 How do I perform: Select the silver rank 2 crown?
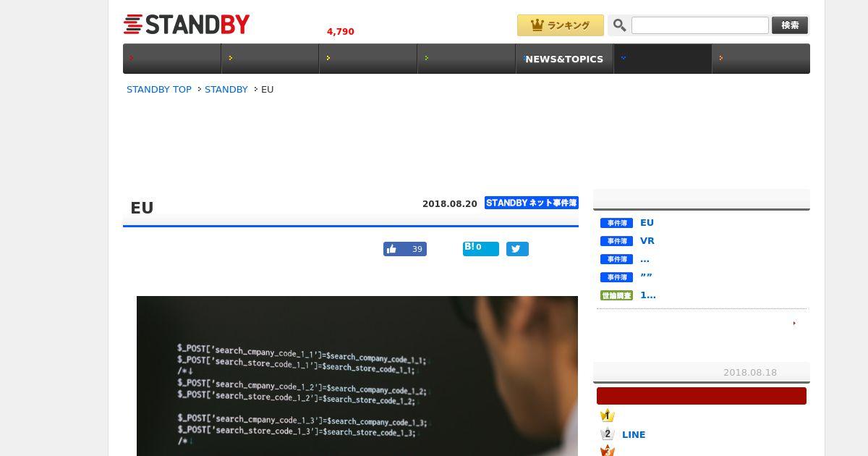coord(608,434)
